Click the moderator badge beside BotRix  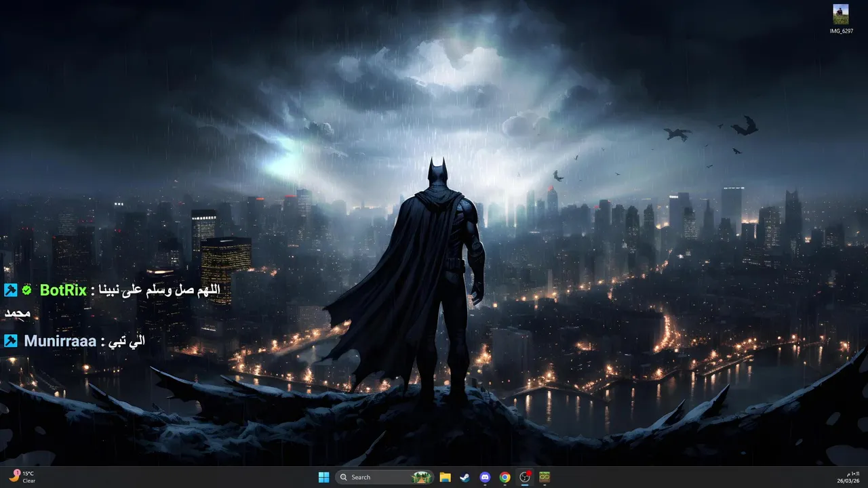11,290
